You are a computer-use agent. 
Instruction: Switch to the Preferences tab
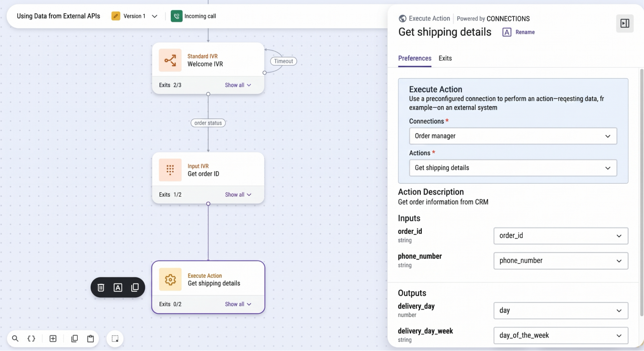[415, 58]
